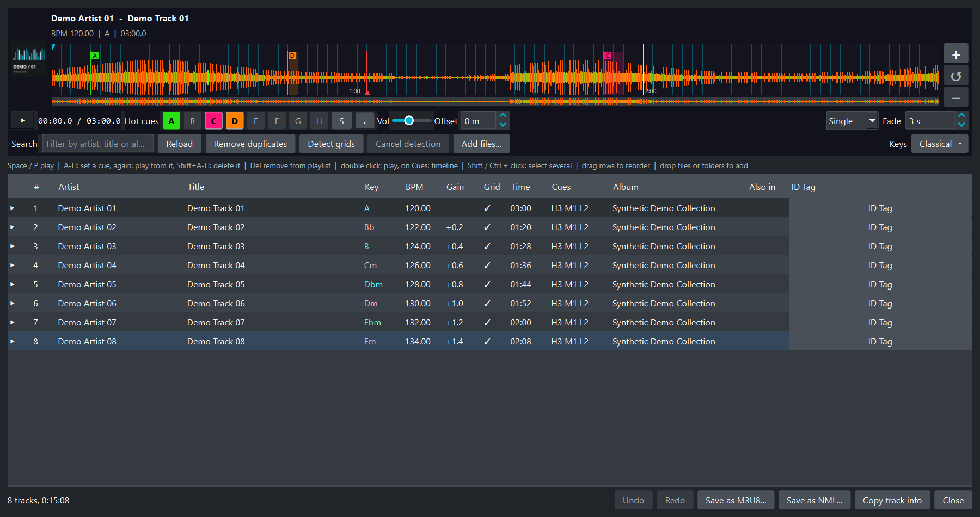The image size is (980, 517).
Task: Sort by the BPM column header
Action: pos(414,187)
